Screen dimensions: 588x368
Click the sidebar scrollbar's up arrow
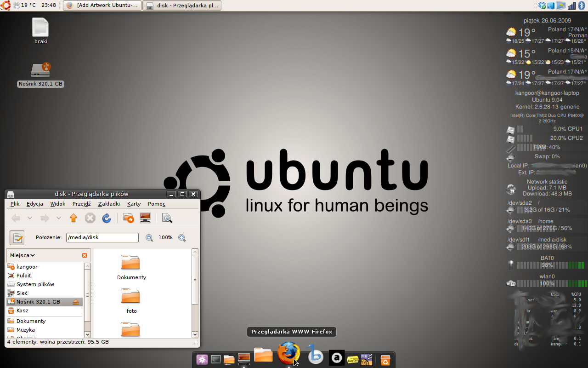click(x=87, y=266)
